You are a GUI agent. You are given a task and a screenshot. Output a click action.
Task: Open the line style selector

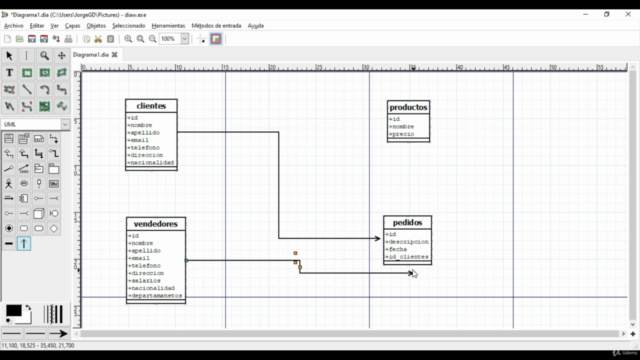click(36, 333)
